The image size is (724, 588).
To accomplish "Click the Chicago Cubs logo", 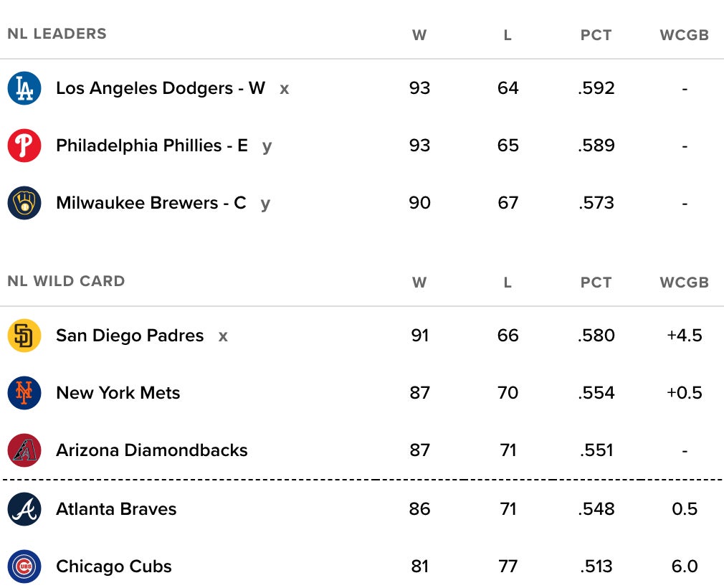I will click(24, 566).
